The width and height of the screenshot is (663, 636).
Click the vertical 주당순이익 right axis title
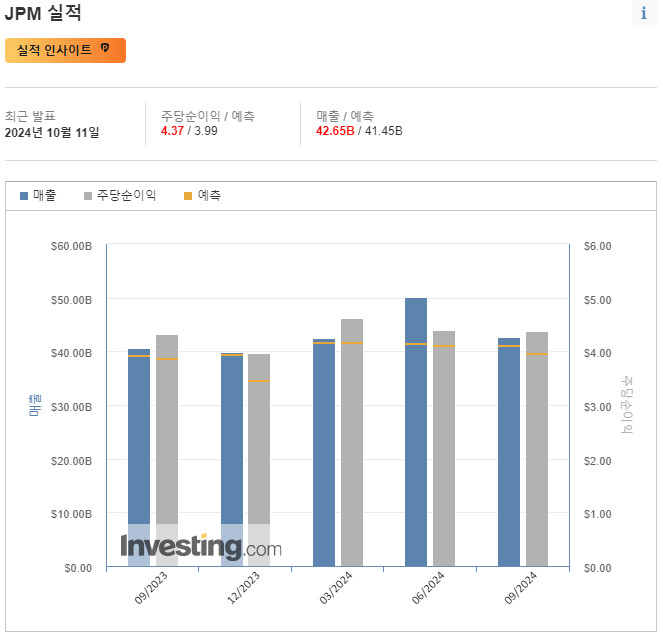(627, 405)
